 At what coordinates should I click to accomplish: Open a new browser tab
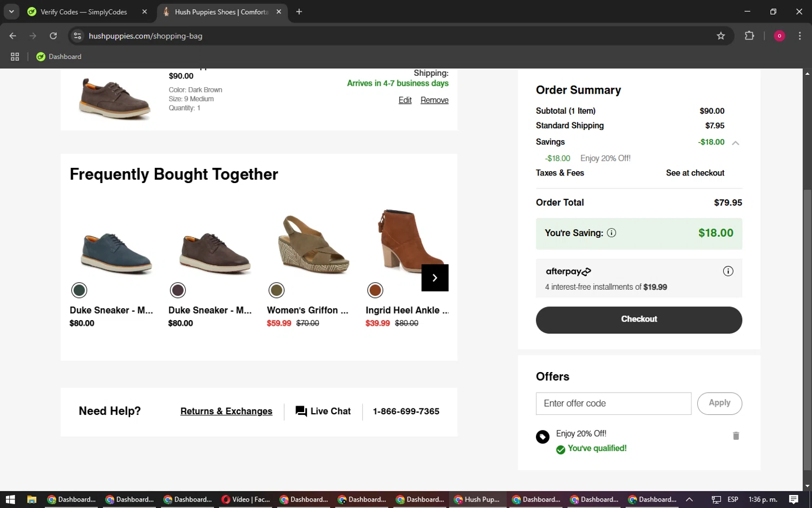click(299, 11)
